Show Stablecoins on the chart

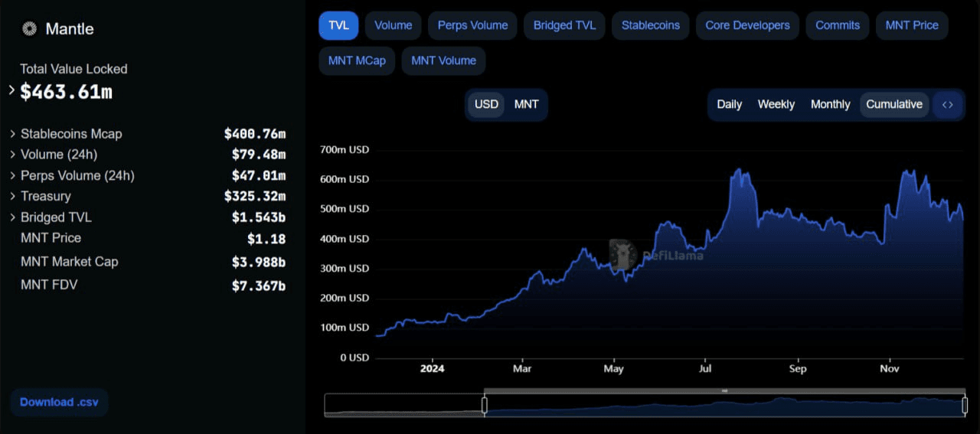pos(650,25)
